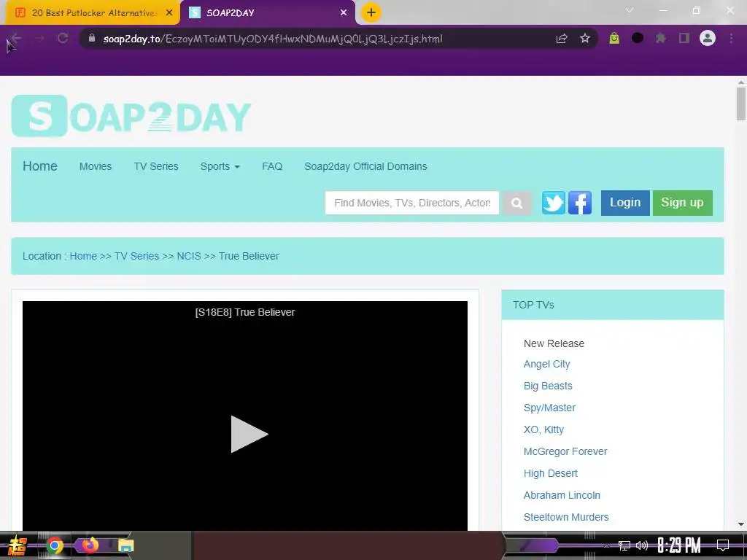
Task: Close the SOAP2DAY tab
Action: point(344,13)
